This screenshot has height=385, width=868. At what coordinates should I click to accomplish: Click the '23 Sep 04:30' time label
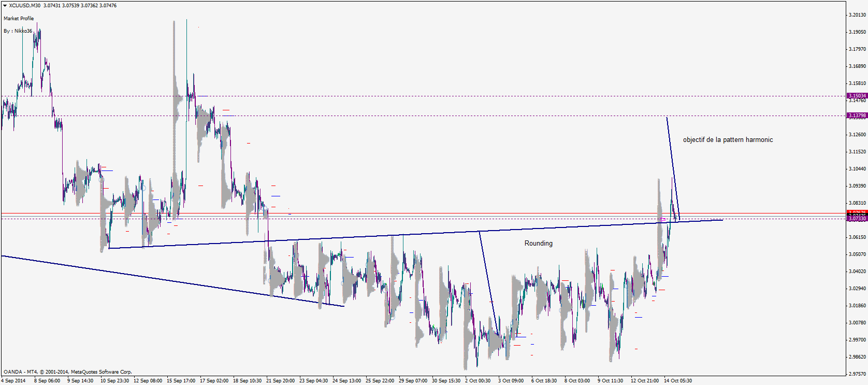click(313, 381)
